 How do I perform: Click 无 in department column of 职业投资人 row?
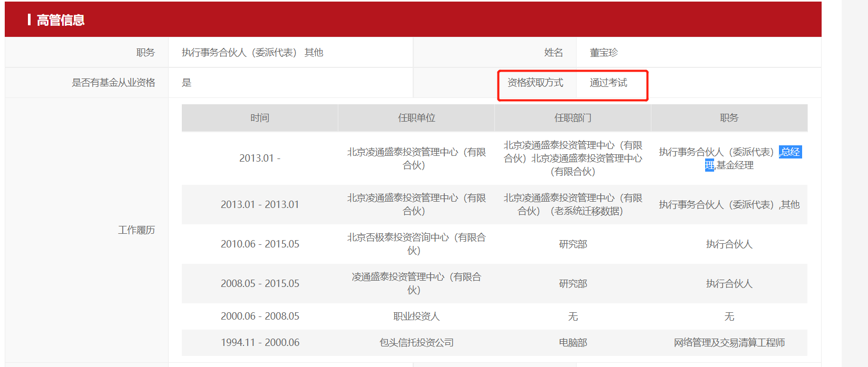point(573,316)
